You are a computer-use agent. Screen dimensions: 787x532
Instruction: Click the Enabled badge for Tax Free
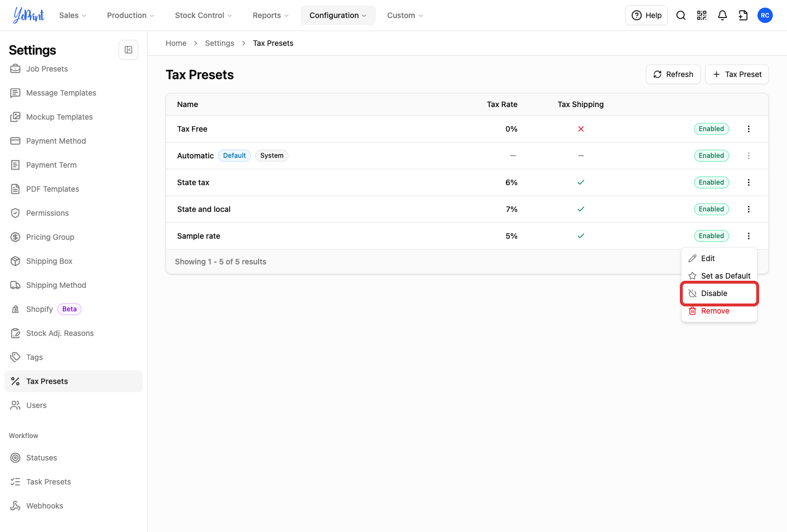(712, 129)
